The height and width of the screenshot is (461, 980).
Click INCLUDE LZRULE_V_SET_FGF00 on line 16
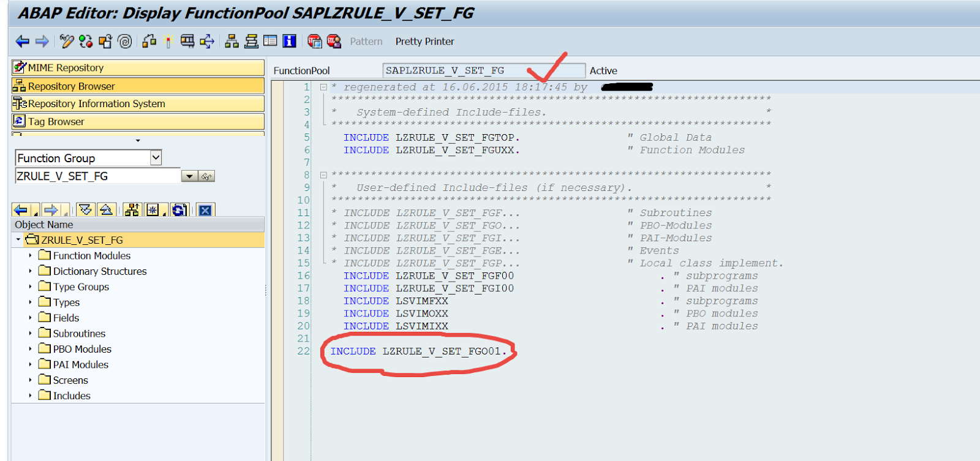[x=429, y=276]
